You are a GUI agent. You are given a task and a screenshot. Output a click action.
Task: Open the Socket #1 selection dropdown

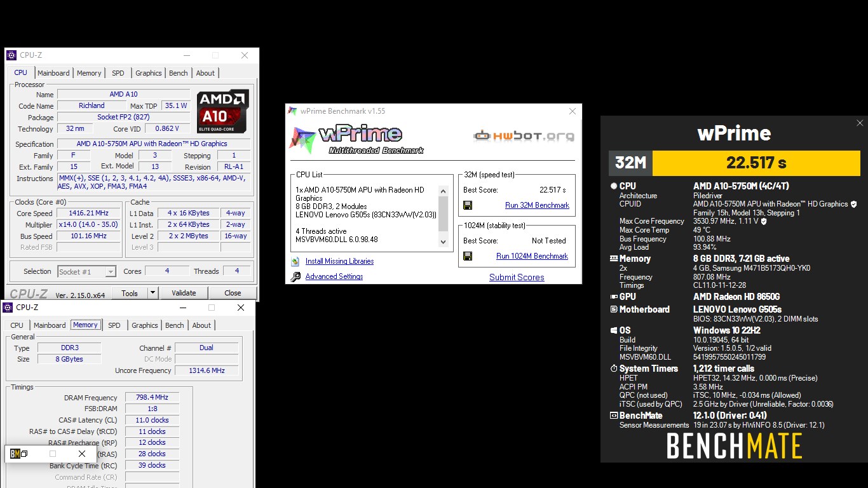[110, 271]
